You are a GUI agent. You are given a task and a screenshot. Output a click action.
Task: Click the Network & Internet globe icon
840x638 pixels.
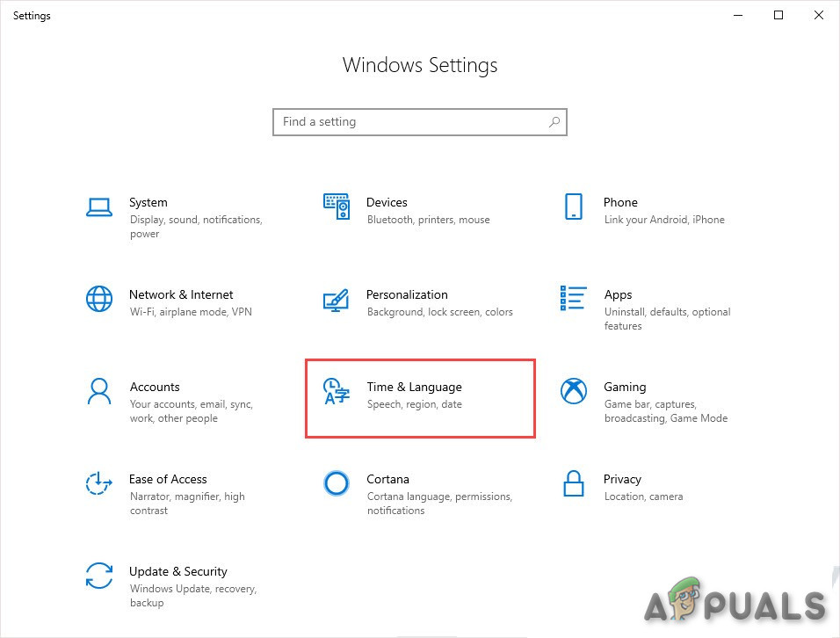99,299
